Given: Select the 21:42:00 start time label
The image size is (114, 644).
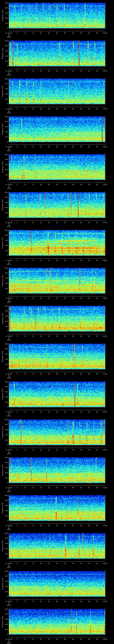Looking at the screenshot, I should tap(9, 450).
